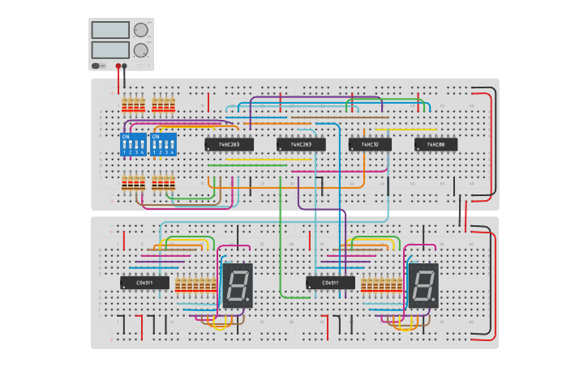Image resolution: width=588 pixels, height=367 pixels.
Task: Click the power supply upper knob
Action: pos(140,30)
